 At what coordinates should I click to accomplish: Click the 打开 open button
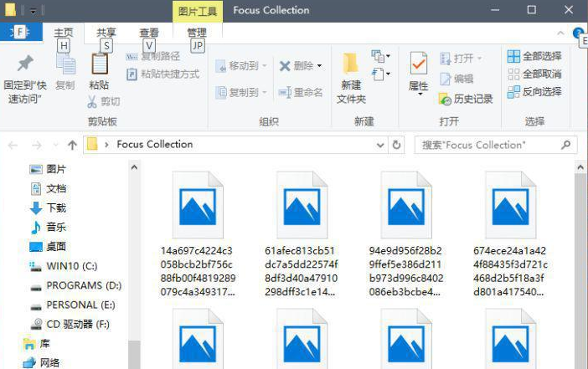(x=461, y=59)
